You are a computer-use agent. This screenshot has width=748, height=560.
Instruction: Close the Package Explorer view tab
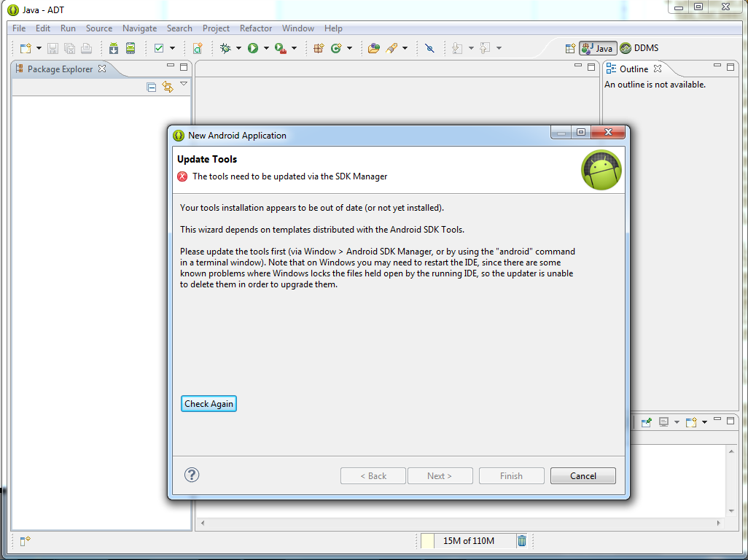pyautogui.click(x=102, y=69)
